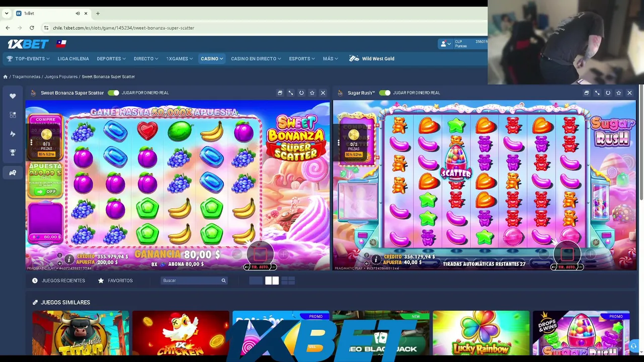Stop autoplay spin in Sweet Bonanza game
The width and height of the screenshot is (644, 362).
[x=260, y=255]
